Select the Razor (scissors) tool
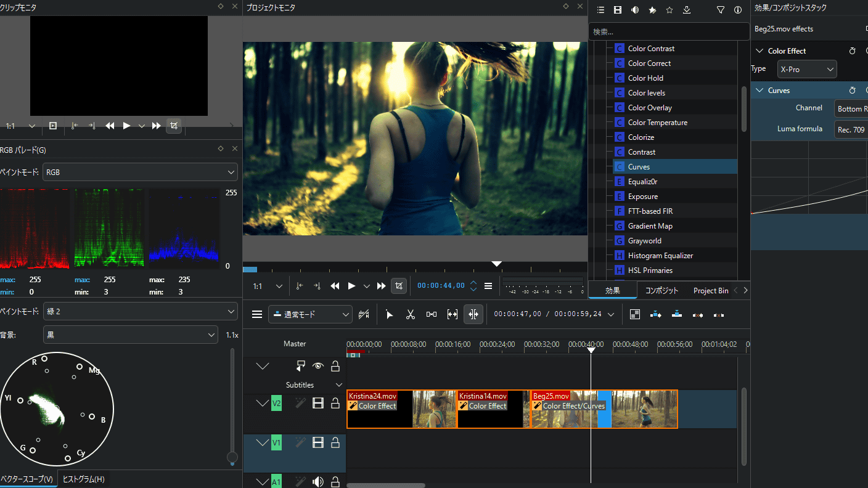 (x=411, y=314)
